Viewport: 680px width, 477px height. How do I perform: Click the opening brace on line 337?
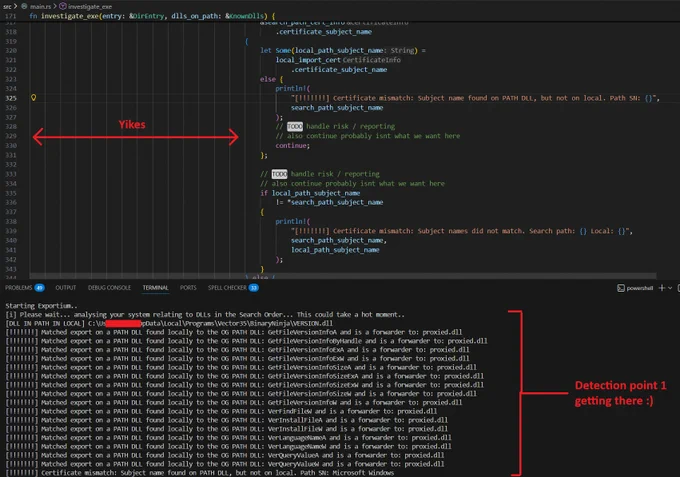[262, 212]
